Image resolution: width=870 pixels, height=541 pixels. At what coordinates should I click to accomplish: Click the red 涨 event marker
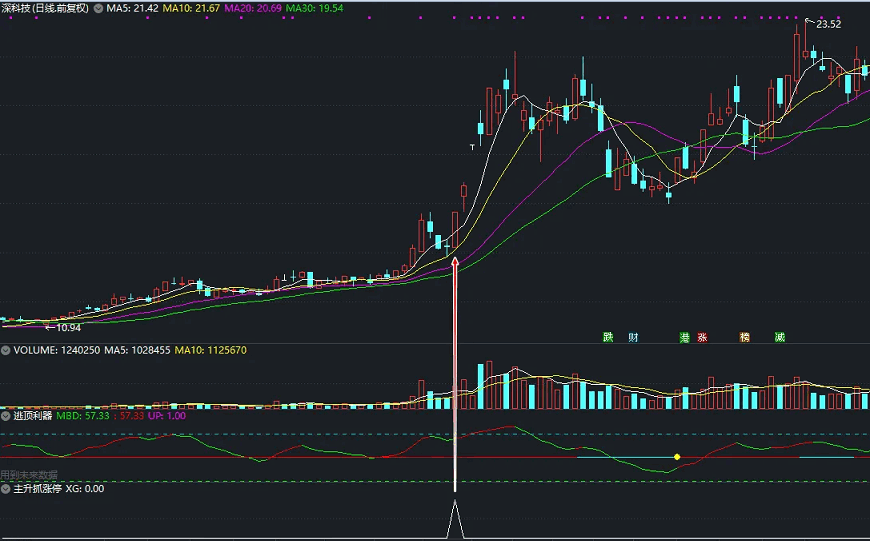click(x=702, y=337)
